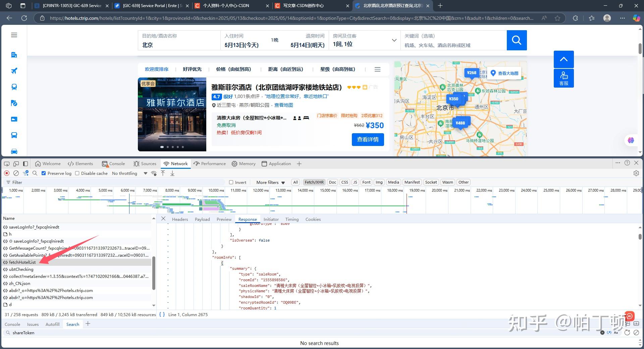Select the fetchHotelList request in the list
This screenshot has width=644, height=349.
pos(22,262)
